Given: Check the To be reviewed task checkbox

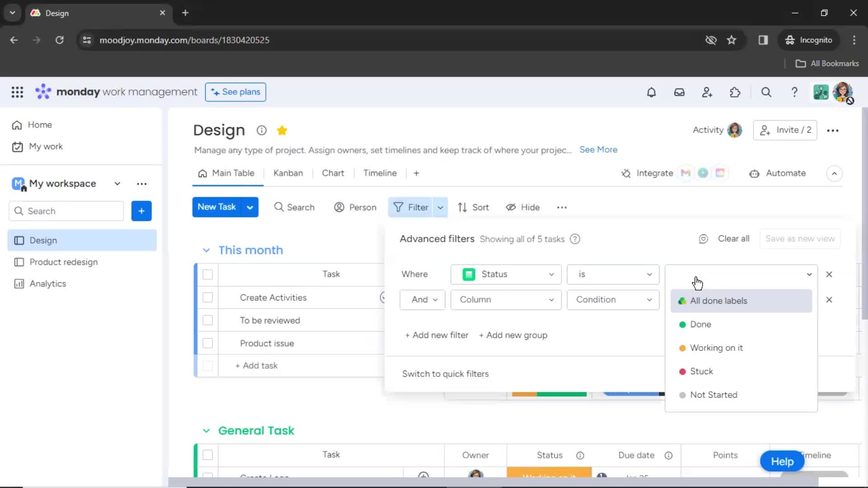Looking at the screenshot, I should pos(208,320).
